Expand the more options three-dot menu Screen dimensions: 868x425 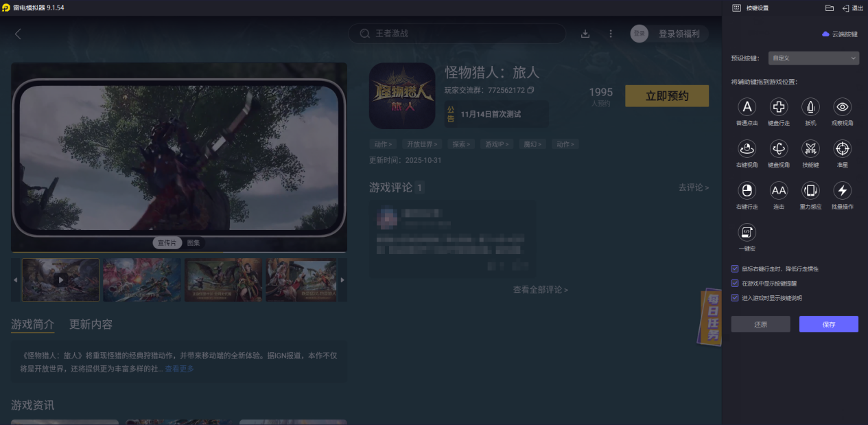pyautogui.click(x=610, y=33)
